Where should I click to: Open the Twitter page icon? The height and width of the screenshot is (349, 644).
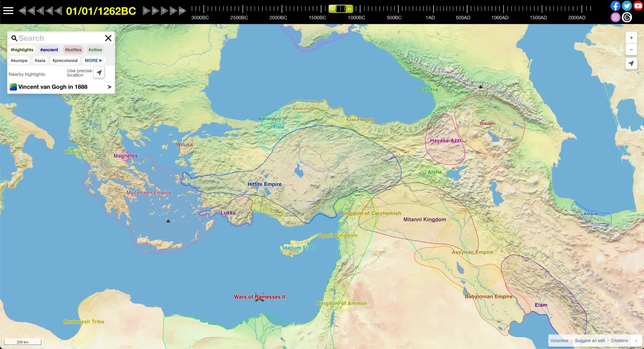(627, 6)
